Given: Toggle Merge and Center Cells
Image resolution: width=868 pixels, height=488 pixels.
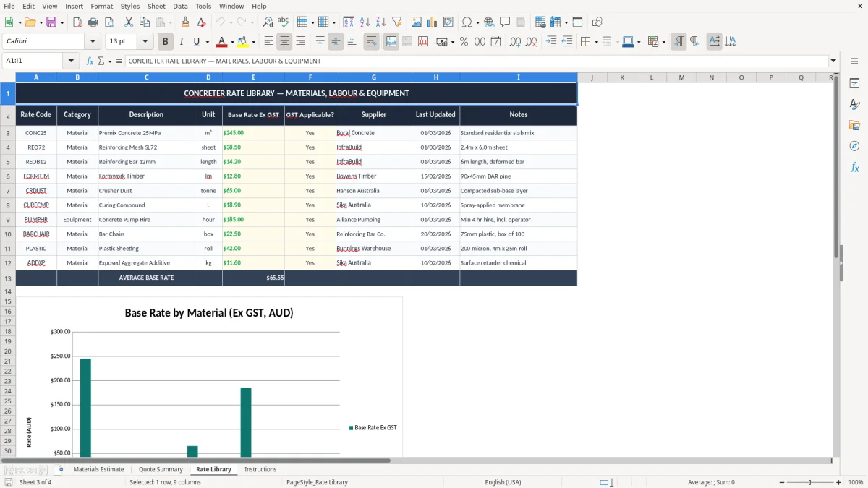Looking at the screenshot, I should [x=391, y=42].
